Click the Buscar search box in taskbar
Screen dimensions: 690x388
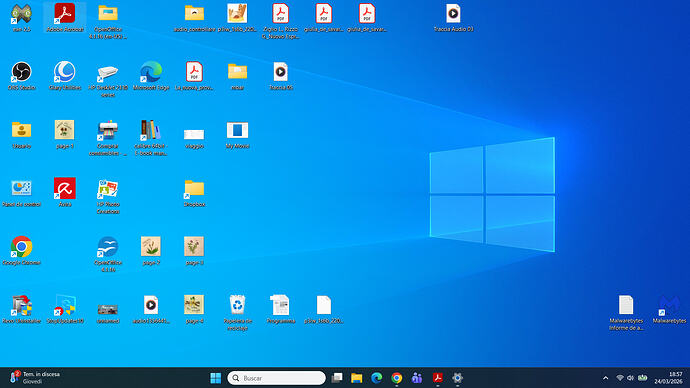pyautogui.click(x=276, y=378)
